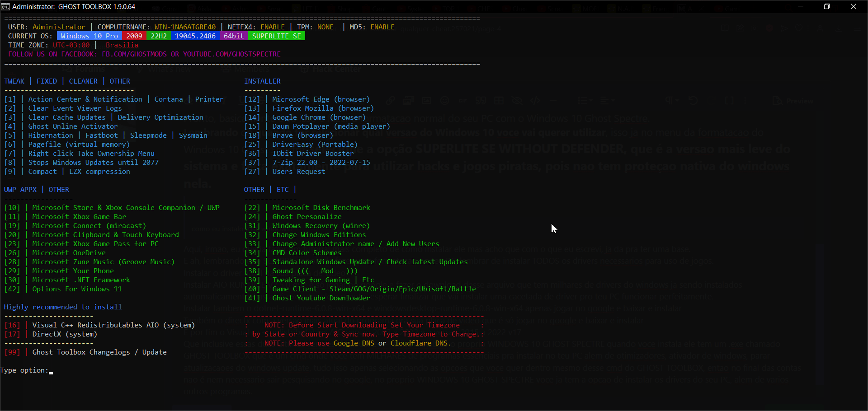Click 'Clear Cache Updates' option text
The image size is (868, 411).
point(67,117)
